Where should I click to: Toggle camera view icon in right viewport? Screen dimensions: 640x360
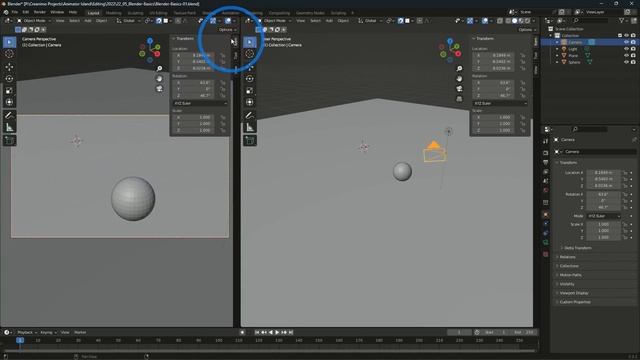click(x=459, y=89)
